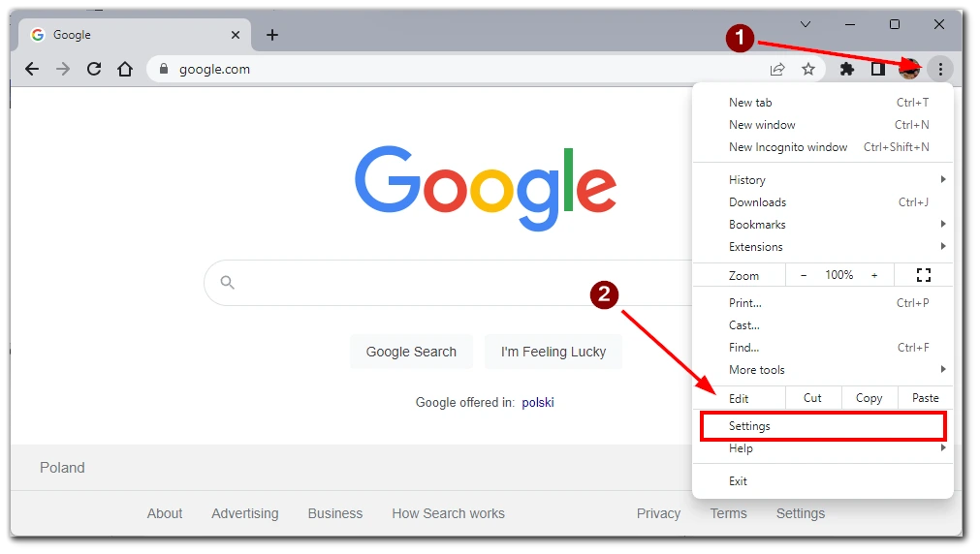
Task: Click the Poland region text
Action: click(62, 468)
